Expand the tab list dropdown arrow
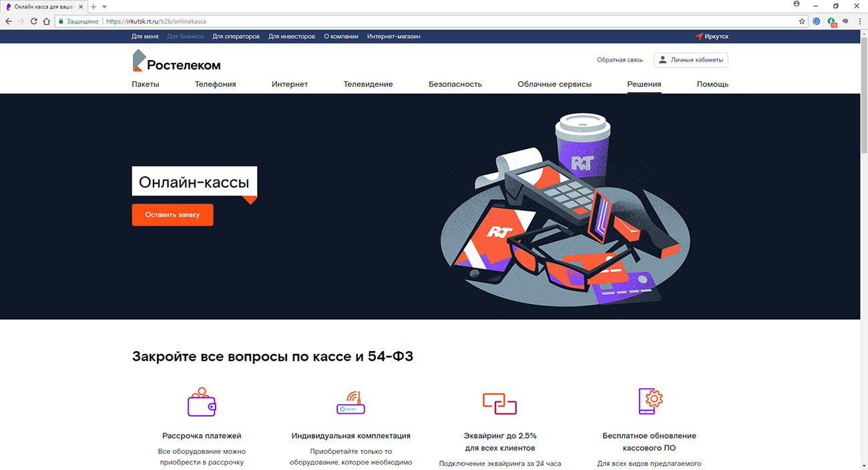The image size is (868, 470). [x=104, y=6]
